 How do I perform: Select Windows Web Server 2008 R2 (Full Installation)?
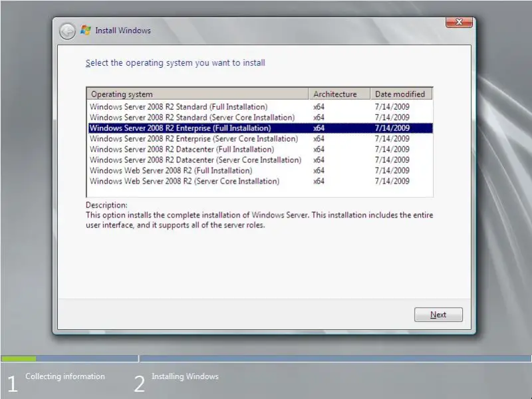tap(171, 170)
